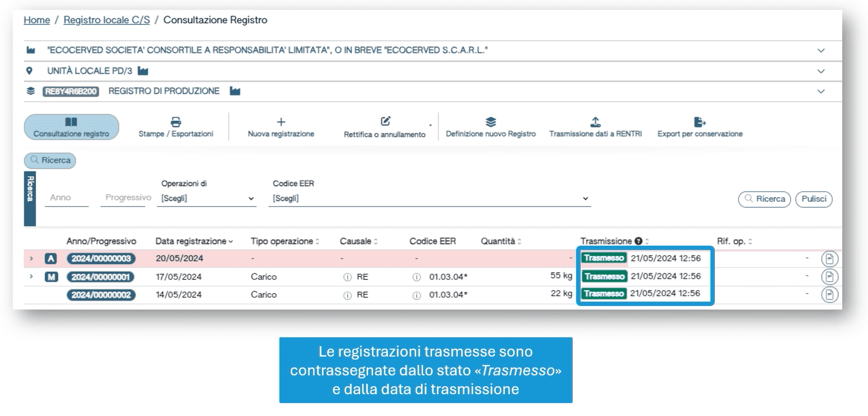This screenshot has width=868, height=416.
Task: Expand row 2024/00000001 details arrow
Action: tap(31, 276)
